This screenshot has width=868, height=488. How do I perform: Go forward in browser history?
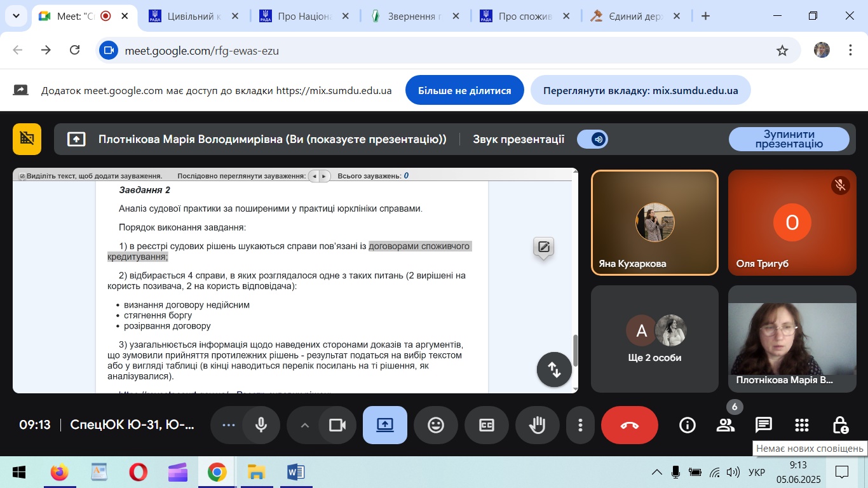pyautogui.click(x=46, y=50)
